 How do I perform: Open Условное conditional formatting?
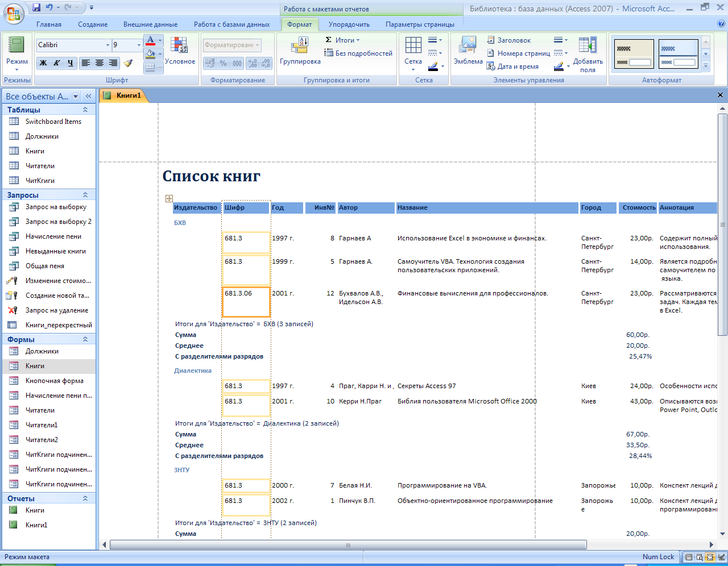click(180, 52)
